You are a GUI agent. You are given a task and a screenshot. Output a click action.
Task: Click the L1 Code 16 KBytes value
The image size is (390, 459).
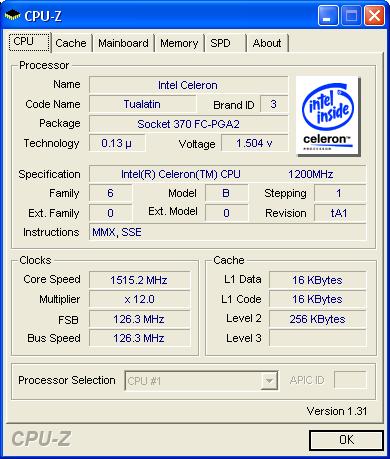317,299
